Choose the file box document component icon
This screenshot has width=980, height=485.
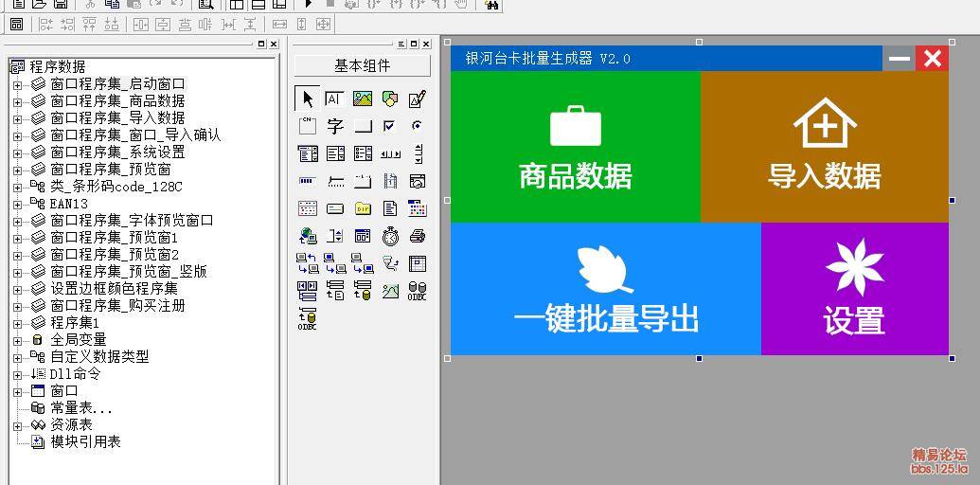(390, 208)
